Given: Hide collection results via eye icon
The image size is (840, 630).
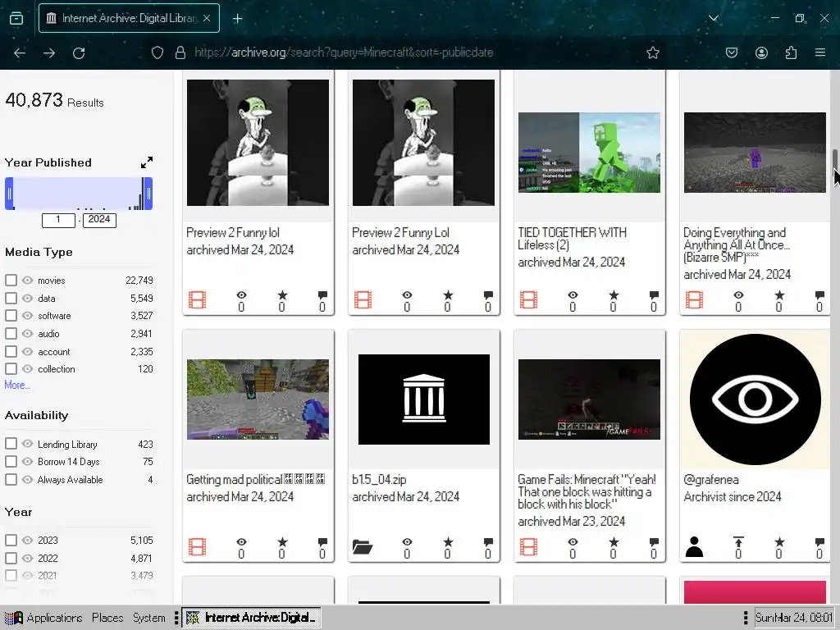Looking at the screenshot, I should (x=27, y=368).
